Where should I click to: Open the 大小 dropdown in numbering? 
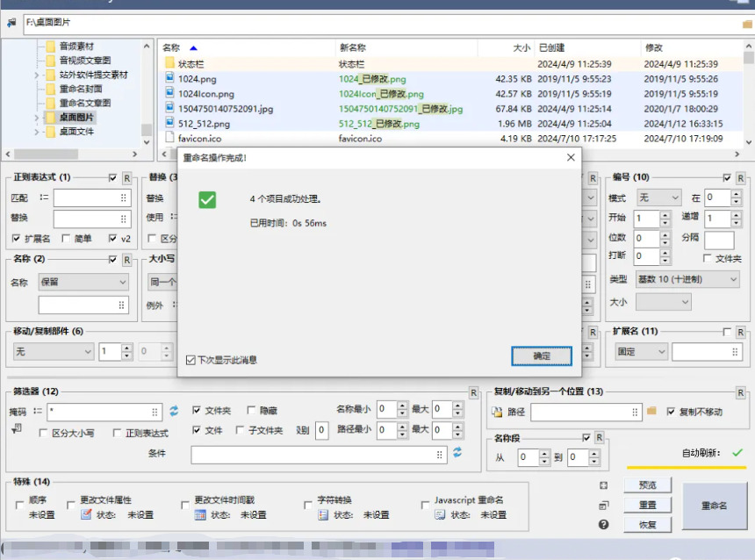point(664,302)
